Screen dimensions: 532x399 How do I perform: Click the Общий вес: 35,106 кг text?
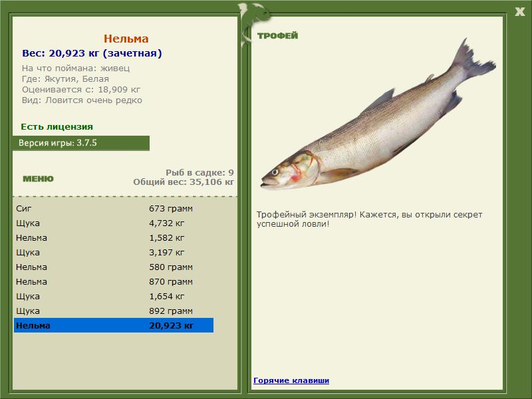pos(184,182)
